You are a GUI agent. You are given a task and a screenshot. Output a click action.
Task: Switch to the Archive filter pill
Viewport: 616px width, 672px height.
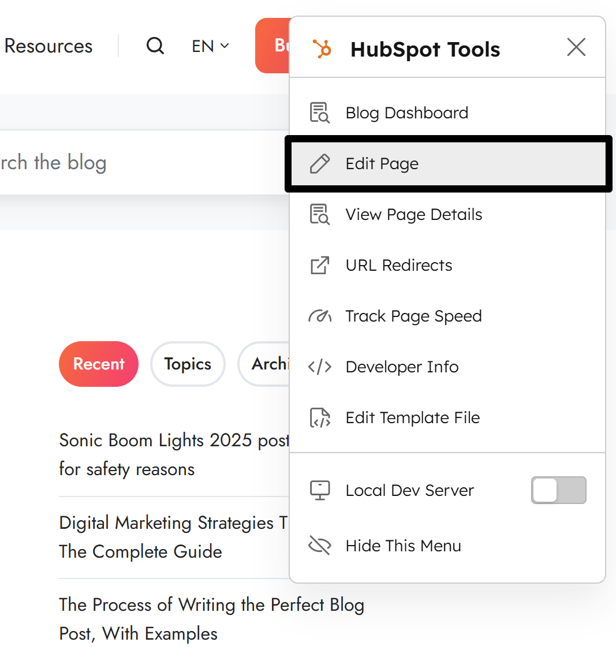[264, 364]
